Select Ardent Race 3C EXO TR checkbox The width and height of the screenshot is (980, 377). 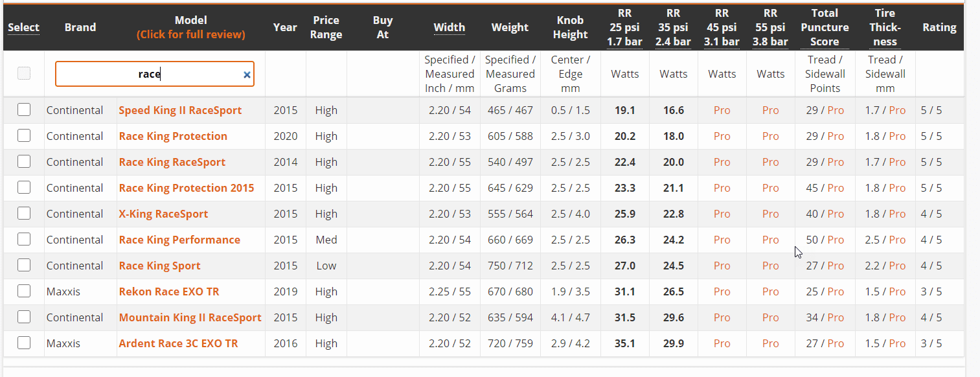pyautogui.click(x=24, y=343)
